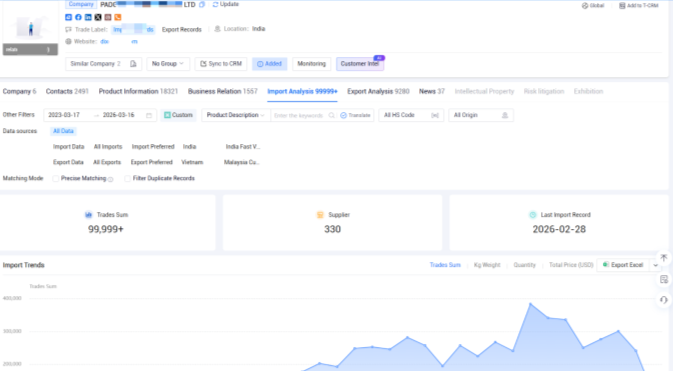Toggle the Translate option

355,115
